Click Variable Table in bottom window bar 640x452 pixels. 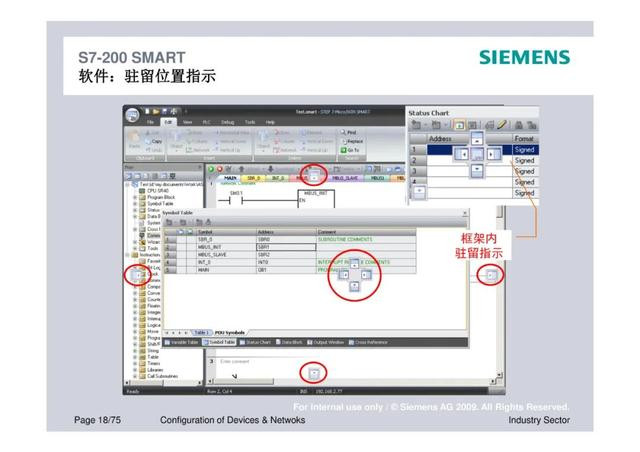pyautogui.click(x=181, y=342)
